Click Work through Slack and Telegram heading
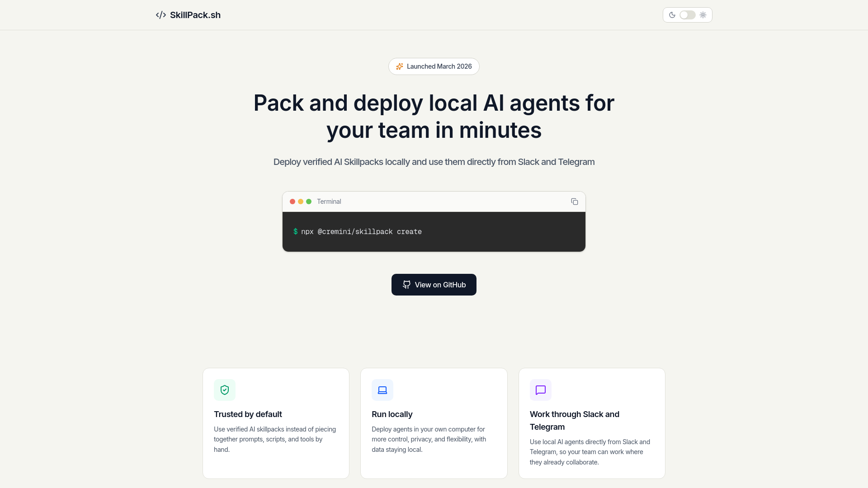Screen dimensions: 868x488 (x=575, y=421)
